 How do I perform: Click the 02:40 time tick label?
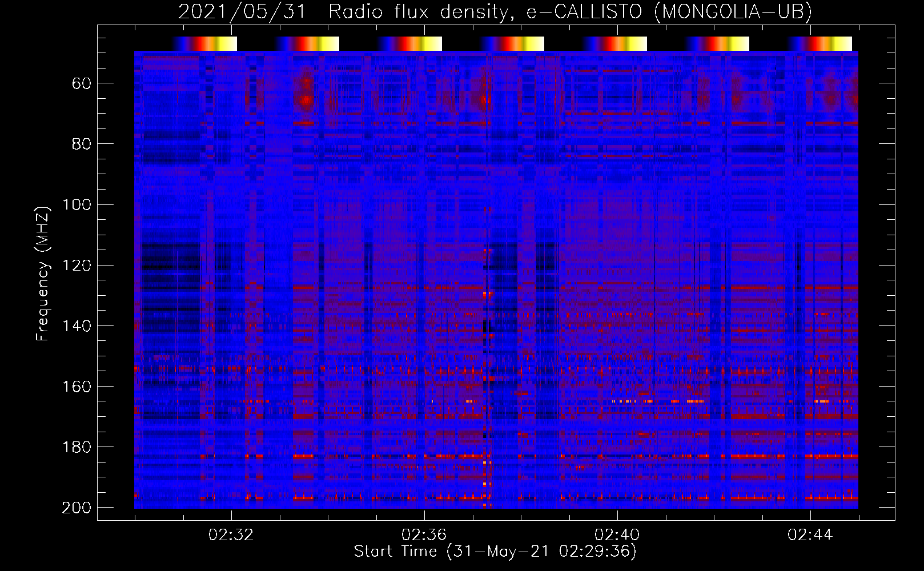tap(617, 535)
